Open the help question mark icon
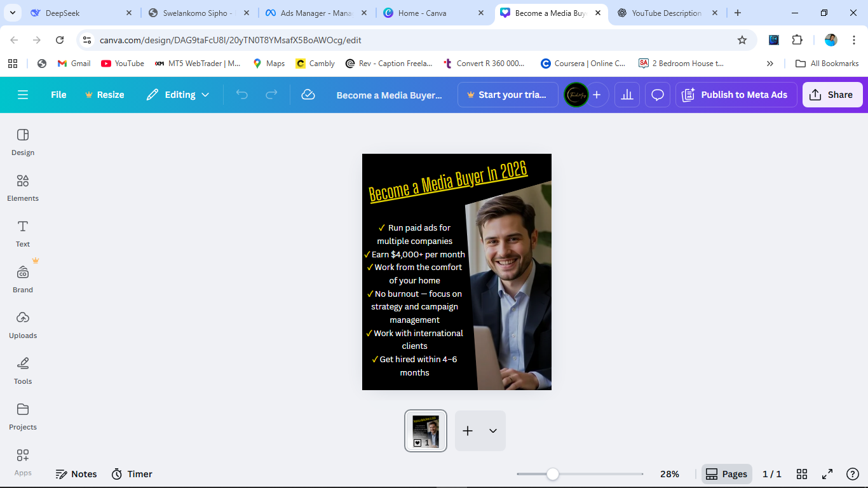868x488 pixels. (853, 474)
